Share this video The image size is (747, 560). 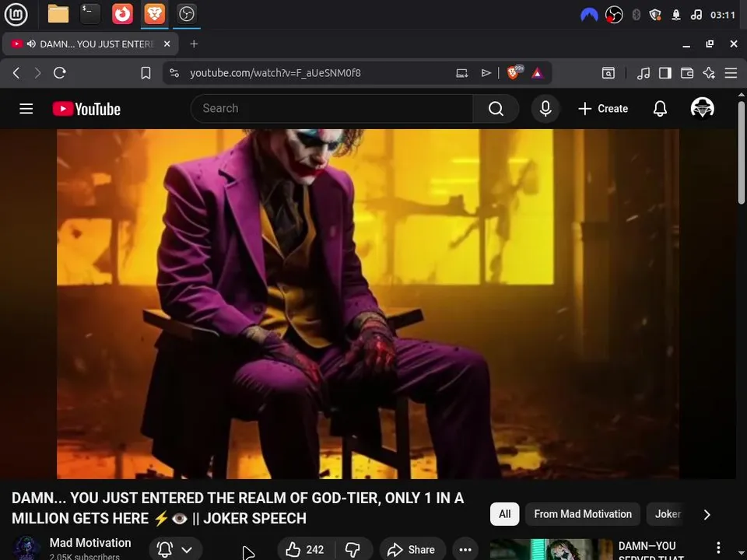[x=412, y=550]
